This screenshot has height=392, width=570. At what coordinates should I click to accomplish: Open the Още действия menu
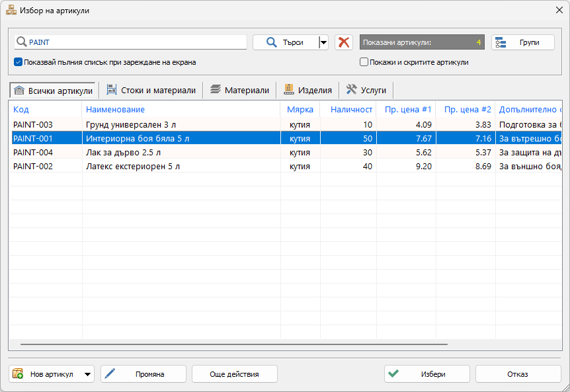(x=235, y=374)
